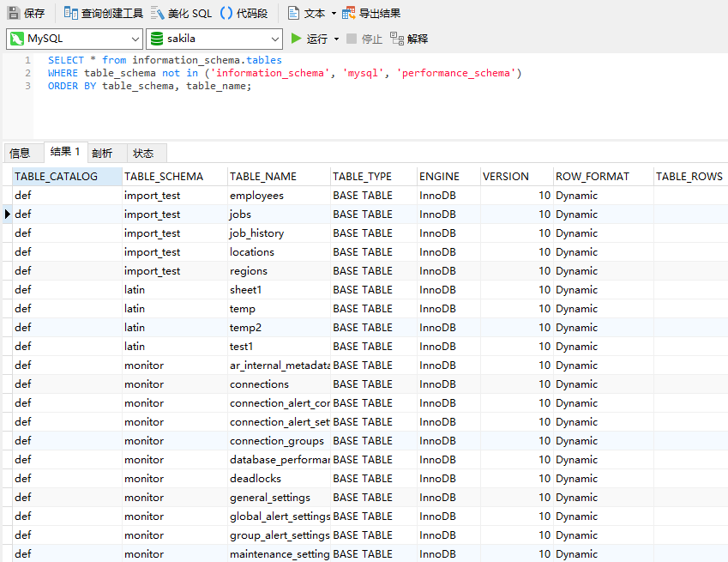Select the ar_internal_metadata cell
The height and width of the screenshot is (562, 728).
click(279, 366)
